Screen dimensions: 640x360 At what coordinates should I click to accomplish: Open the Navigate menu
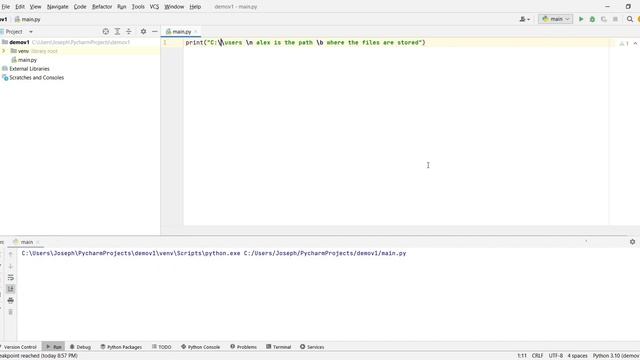coord(58,7)
